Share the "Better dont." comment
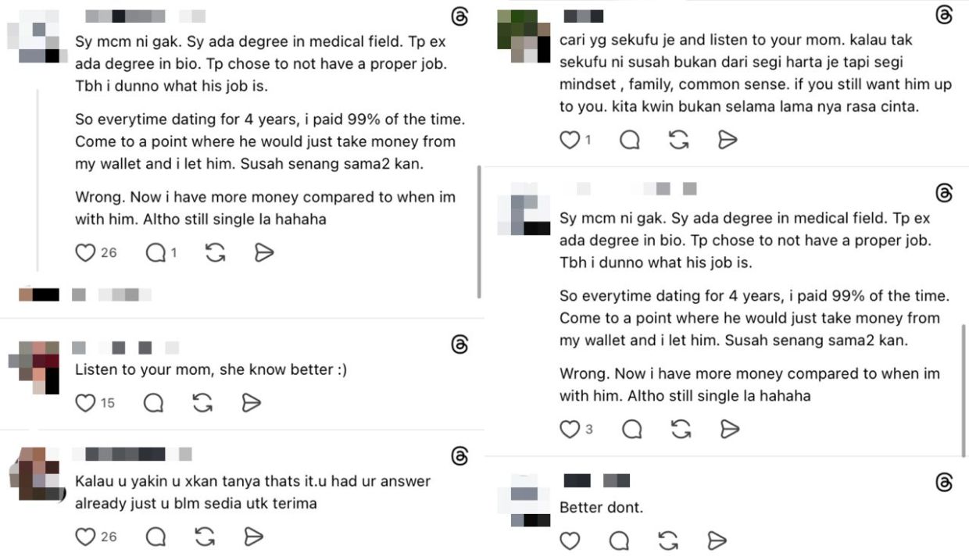This screenshot has height=560, width=969. tap(717, 540)
